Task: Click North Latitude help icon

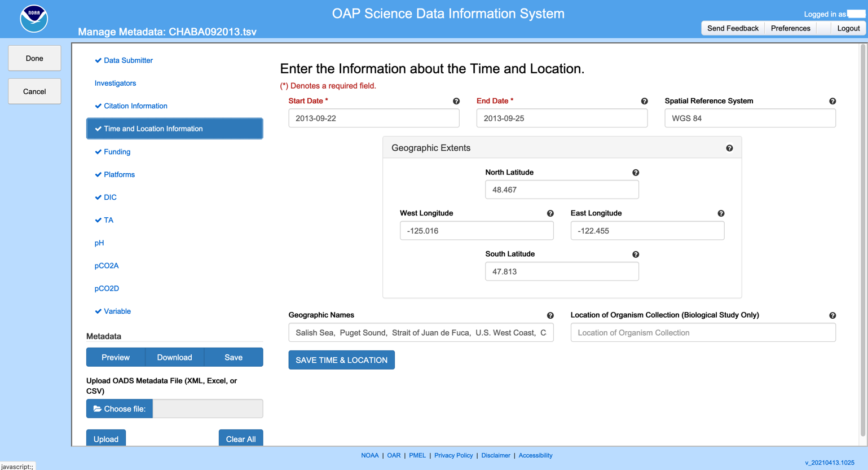Action: (x=636, y=173)
